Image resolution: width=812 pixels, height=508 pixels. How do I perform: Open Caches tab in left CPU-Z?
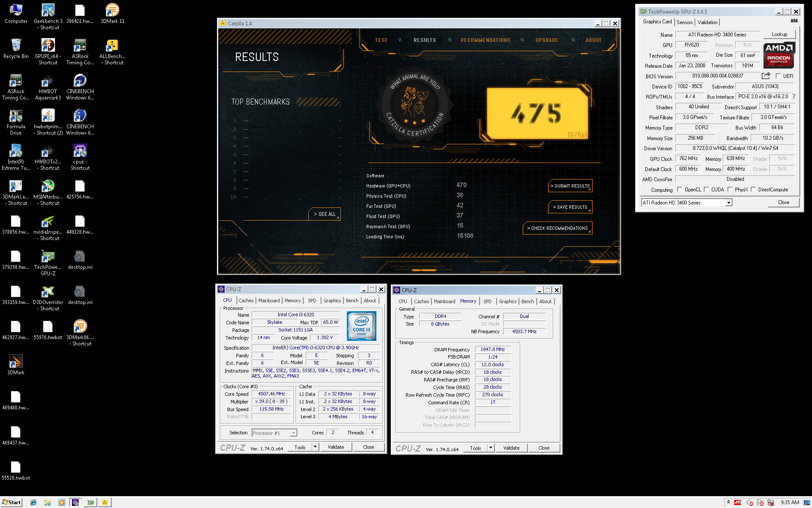point(246,301)
